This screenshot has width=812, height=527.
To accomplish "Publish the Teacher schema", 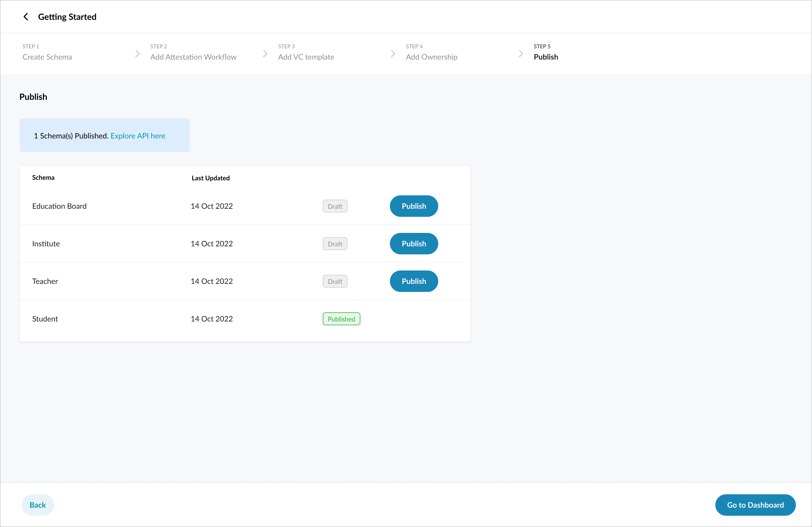I will tap(414, 281).
